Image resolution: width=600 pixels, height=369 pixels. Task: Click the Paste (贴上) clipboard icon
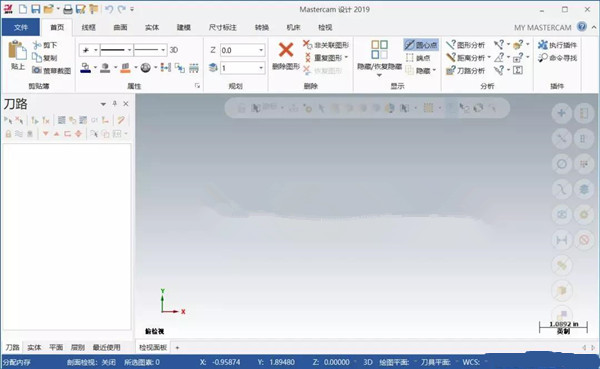[17, 50]
